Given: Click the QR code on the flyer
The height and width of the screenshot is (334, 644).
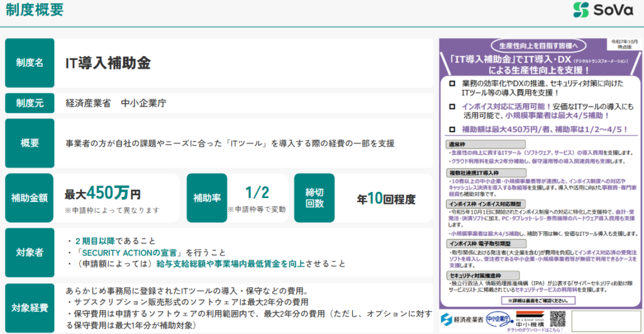Looking at the screenshot, I should 557,318.
